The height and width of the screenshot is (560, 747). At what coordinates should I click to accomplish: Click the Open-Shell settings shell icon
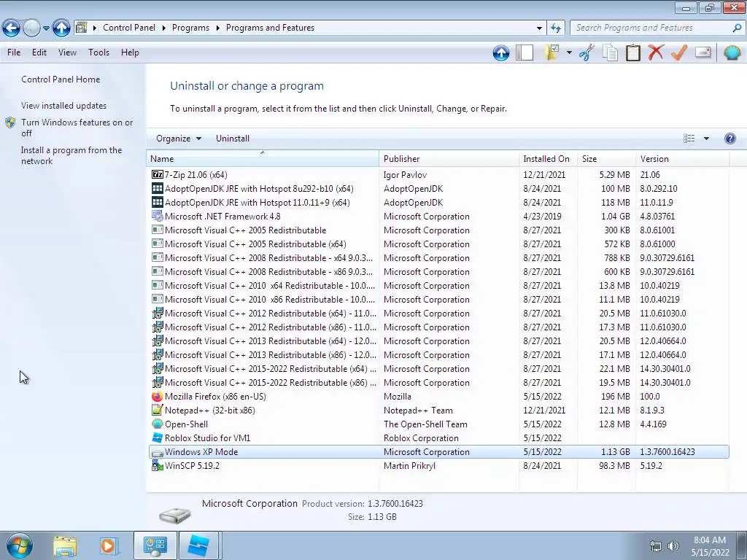pyautogui.click(x=732, y=52)
